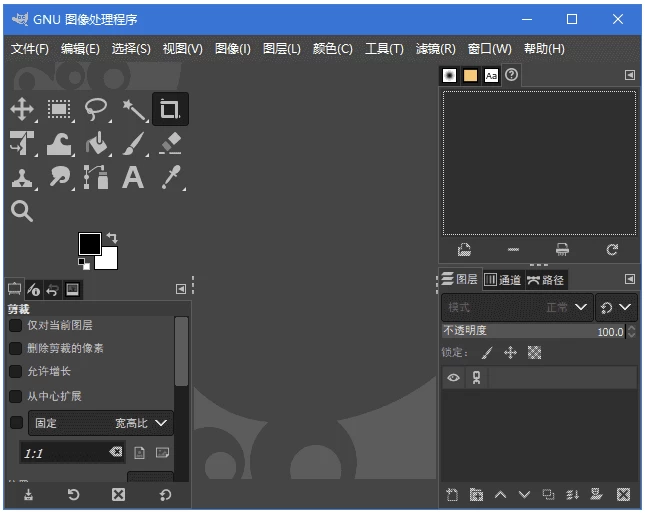
Task: Switch to the 路径 tab
Action: coord(546,280)
